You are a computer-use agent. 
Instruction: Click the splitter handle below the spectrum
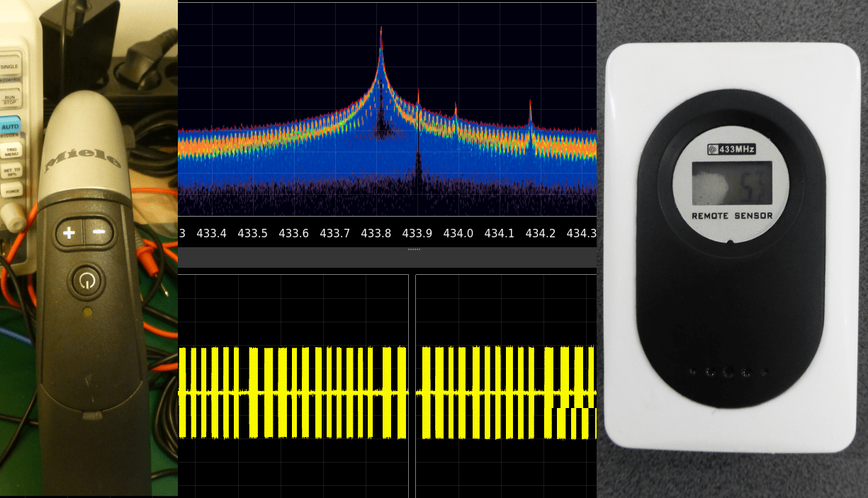point(415,249)
